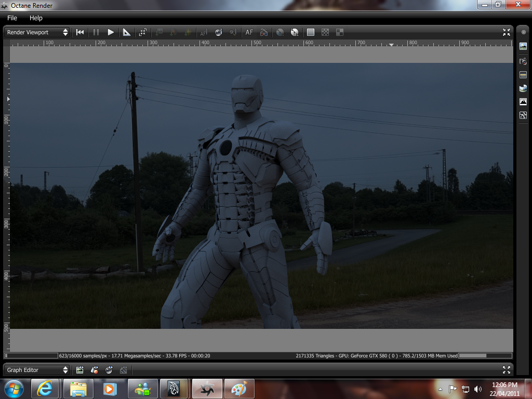Select the grayed camera target picker icon
The height and width of the screenshot is (399, 532).
233,32
